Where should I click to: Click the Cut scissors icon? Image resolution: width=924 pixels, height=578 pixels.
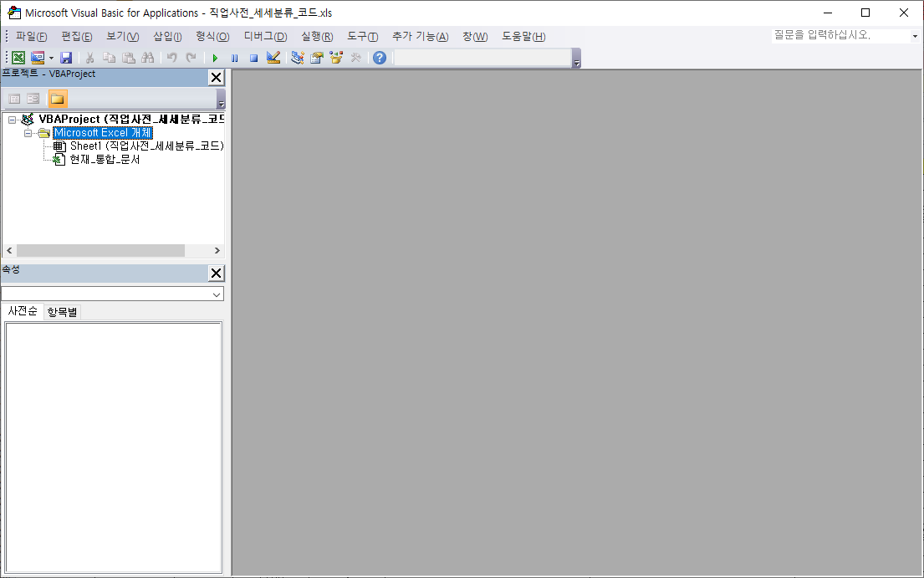[89, 58]
